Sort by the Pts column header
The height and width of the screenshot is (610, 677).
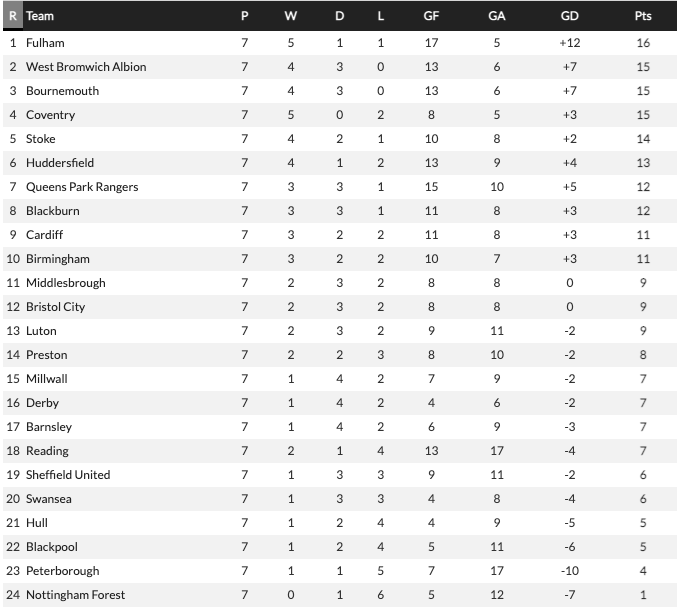tap(643, 16)
